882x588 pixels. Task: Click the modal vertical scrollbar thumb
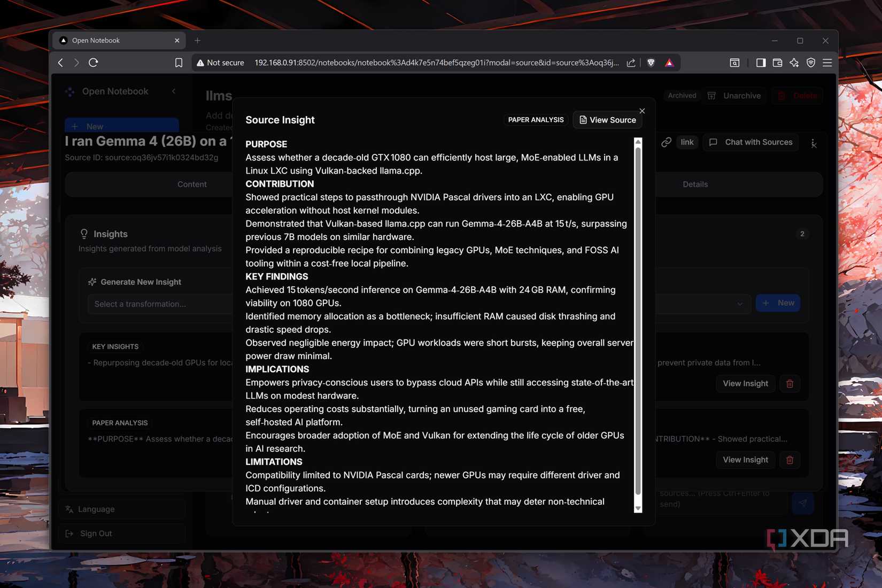(638, 320)
